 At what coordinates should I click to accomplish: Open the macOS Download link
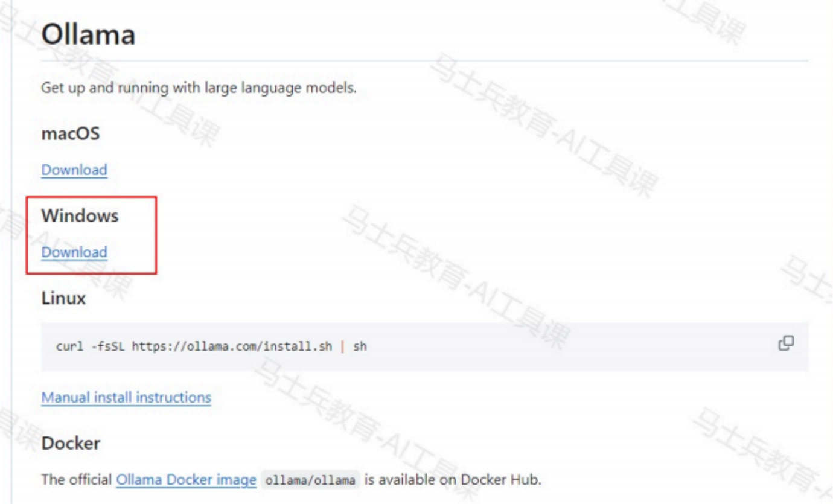[74, 170]
